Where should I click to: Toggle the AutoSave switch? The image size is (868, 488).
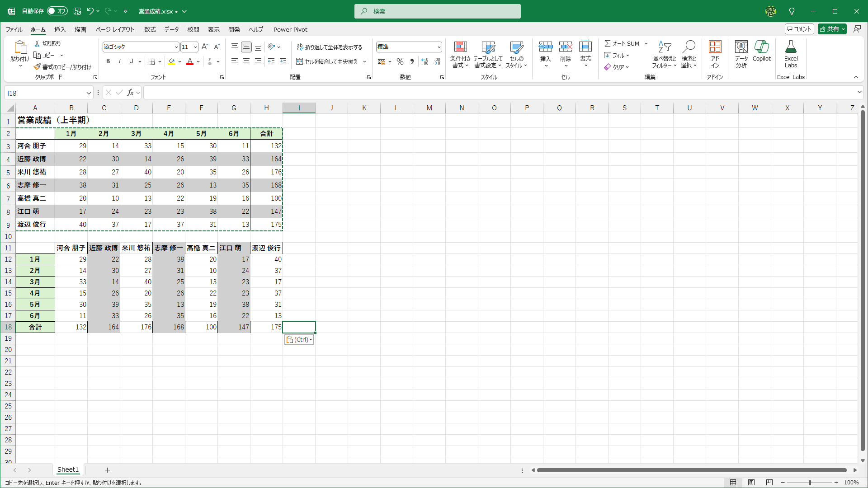pos(57,11)
